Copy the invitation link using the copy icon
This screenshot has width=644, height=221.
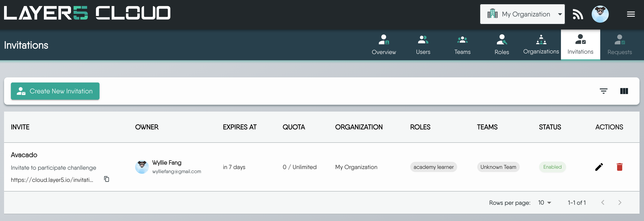(107, 179)
